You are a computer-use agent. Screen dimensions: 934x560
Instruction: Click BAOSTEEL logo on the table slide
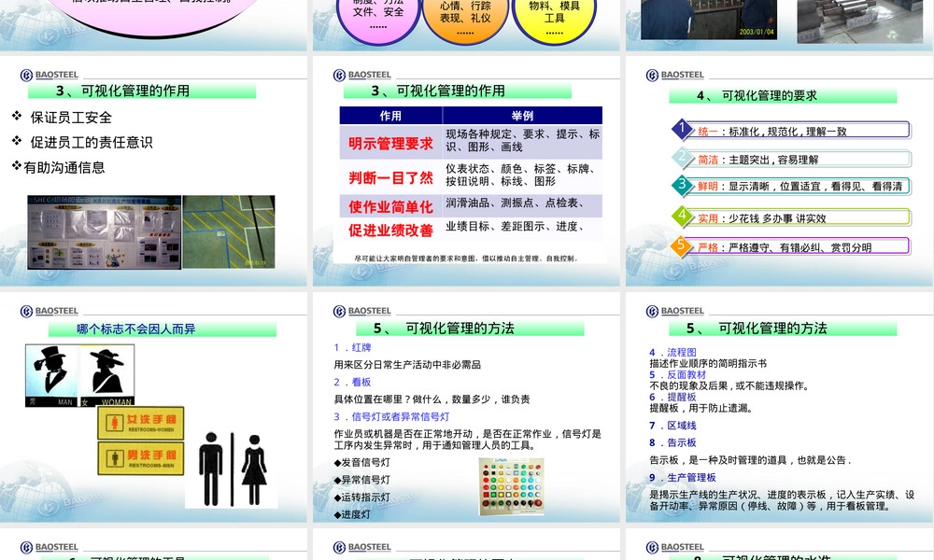point(362,75)
